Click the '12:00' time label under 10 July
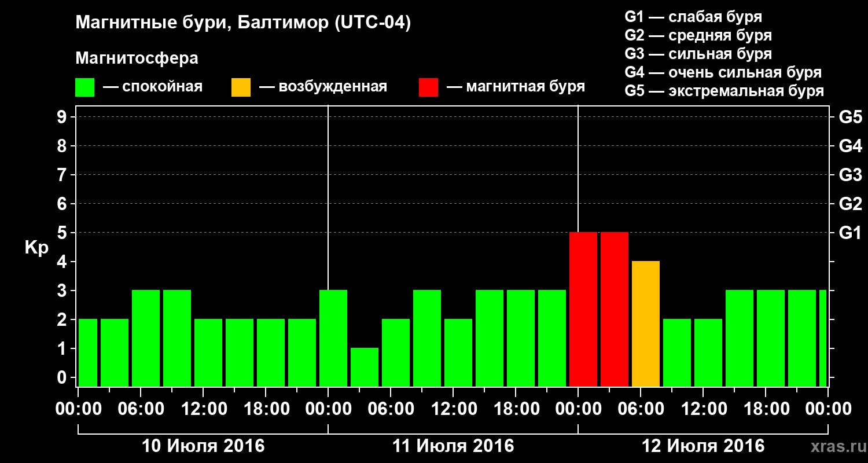The width and height of the screenshot is (868, 463). tap(203, 409)
